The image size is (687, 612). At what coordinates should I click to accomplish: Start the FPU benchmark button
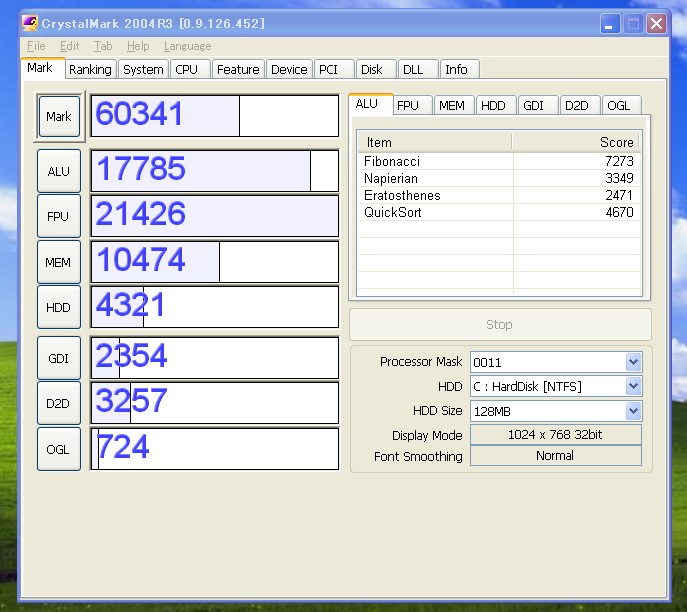(59, 216)
